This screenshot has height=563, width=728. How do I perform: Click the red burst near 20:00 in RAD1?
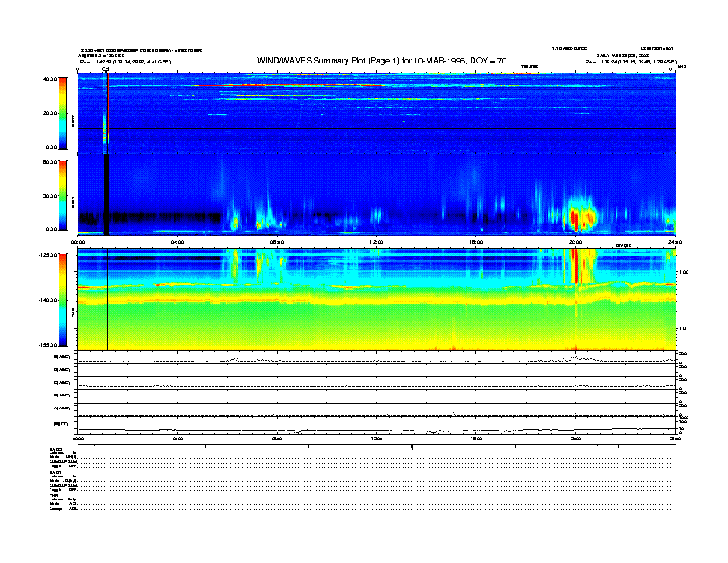574,218
